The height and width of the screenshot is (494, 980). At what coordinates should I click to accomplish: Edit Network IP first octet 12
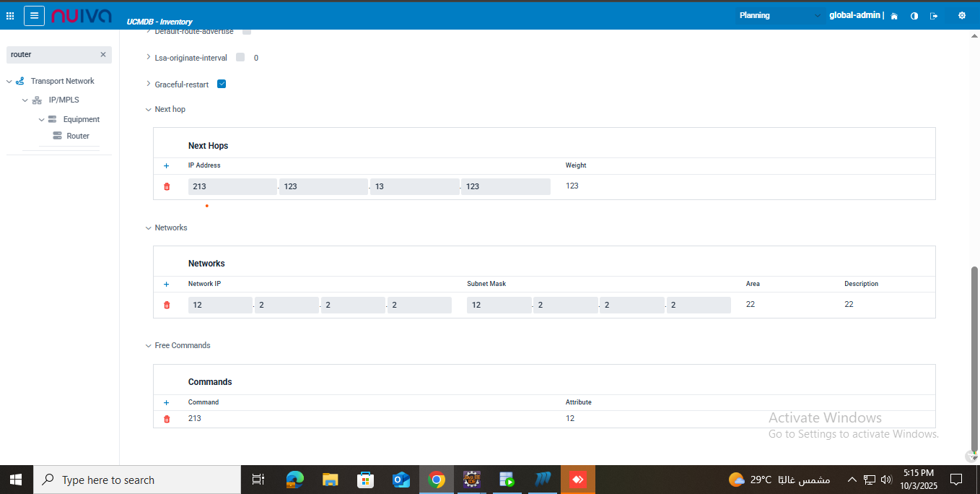click(220, 305)
